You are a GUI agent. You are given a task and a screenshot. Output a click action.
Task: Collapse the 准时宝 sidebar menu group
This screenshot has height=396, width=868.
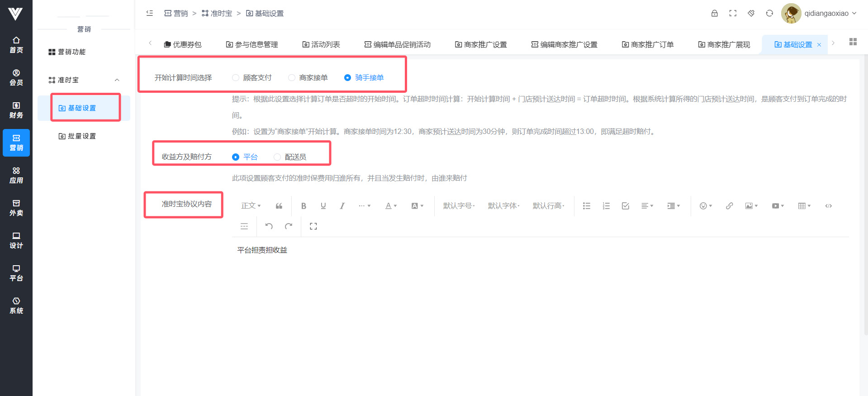click(117, 80)
